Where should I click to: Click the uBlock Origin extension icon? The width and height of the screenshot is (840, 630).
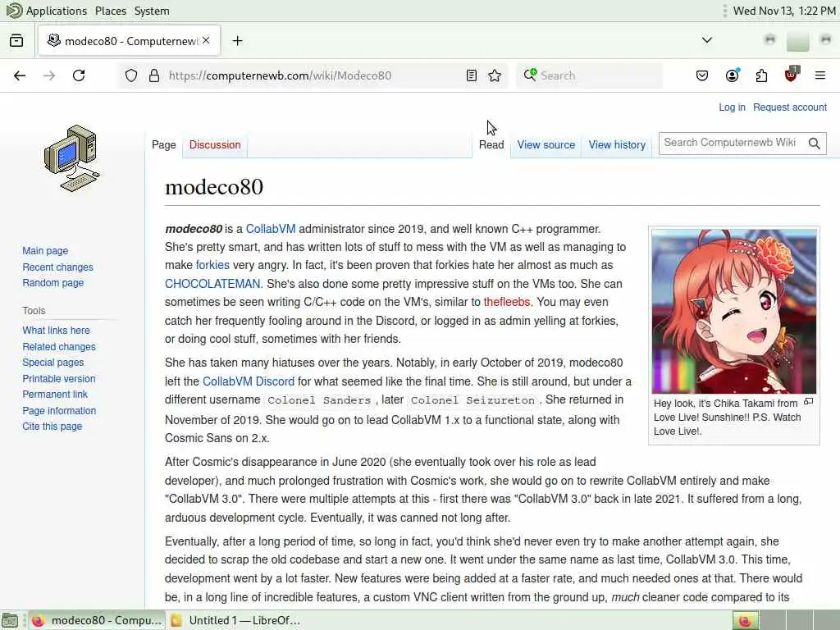point(791,75)
